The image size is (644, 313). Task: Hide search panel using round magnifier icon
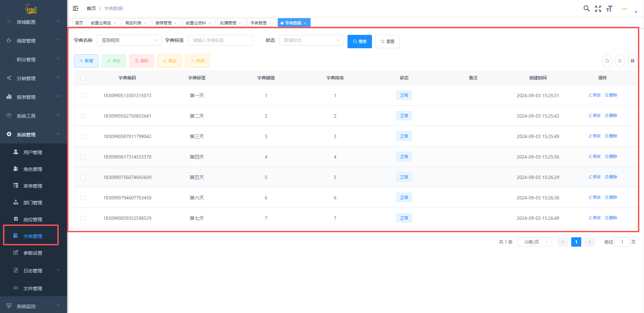pos(607,61)
